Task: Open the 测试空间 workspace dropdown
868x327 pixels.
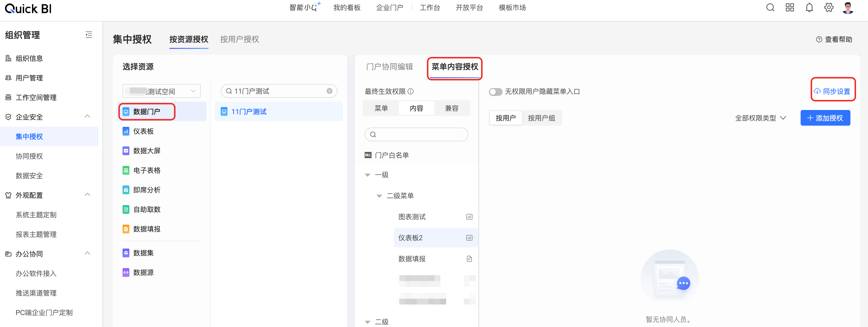Action: click(x=161, y=91)
